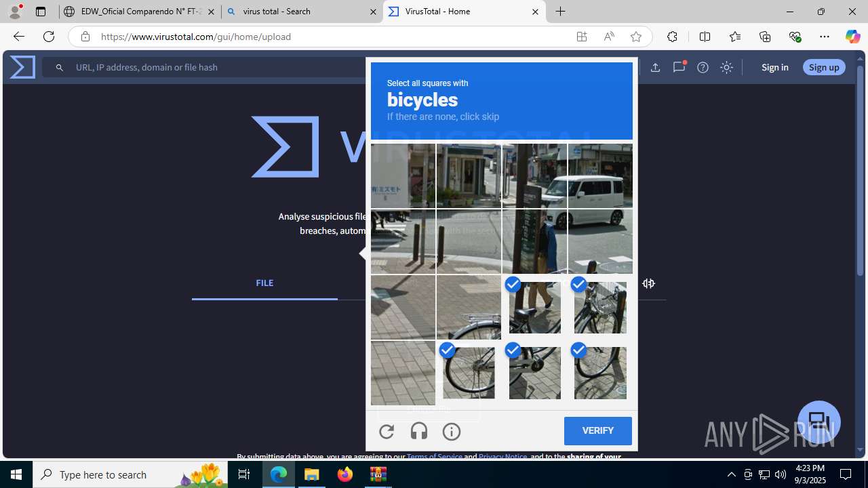Deselect the bicycle basket tile

click(x=600, y=307)
